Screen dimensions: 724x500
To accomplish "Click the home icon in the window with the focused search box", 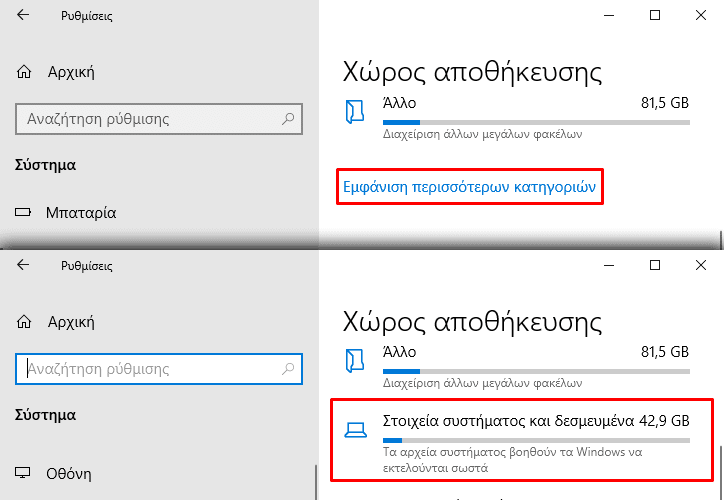I will point(24,322).
